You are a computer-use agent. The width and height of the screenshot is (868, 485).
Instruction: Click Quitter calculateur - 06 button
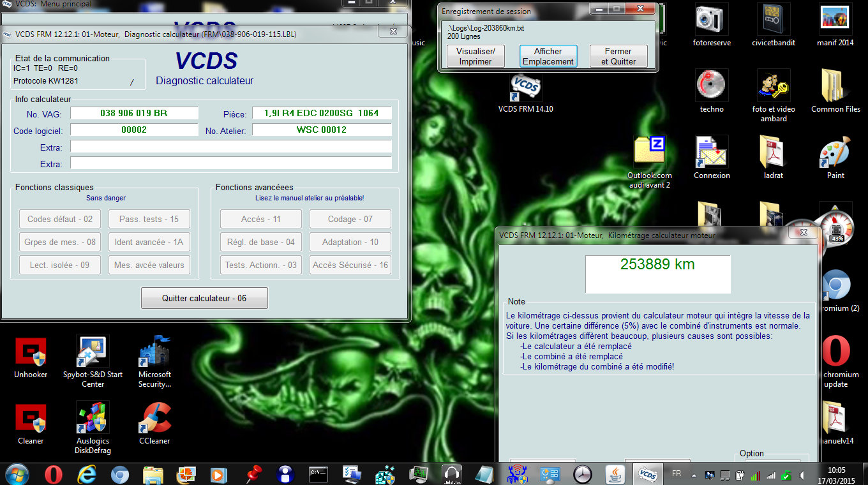(x=204, y=298)
